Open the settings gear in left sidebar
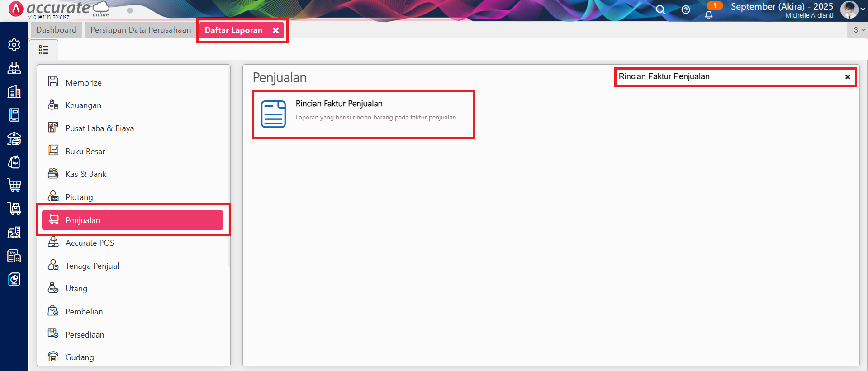The image size is (868, 371). point(14,45)
